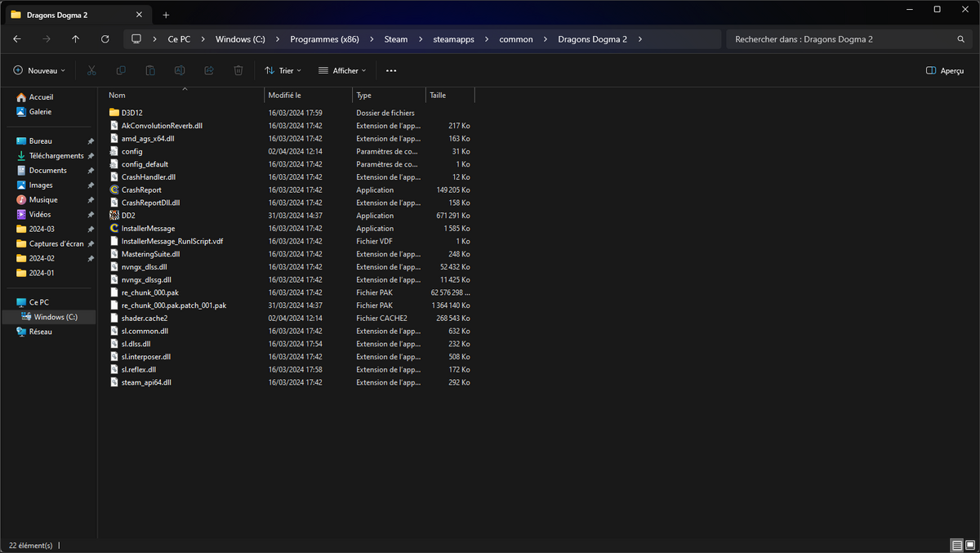This screenshot has height=553, width=980.
Task: Click the Rename icon in toolbar
Action: tap(180, 71)
